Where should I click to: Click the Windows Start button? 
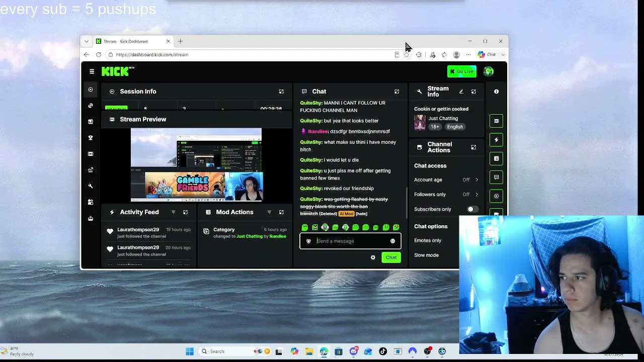point(190,351)
